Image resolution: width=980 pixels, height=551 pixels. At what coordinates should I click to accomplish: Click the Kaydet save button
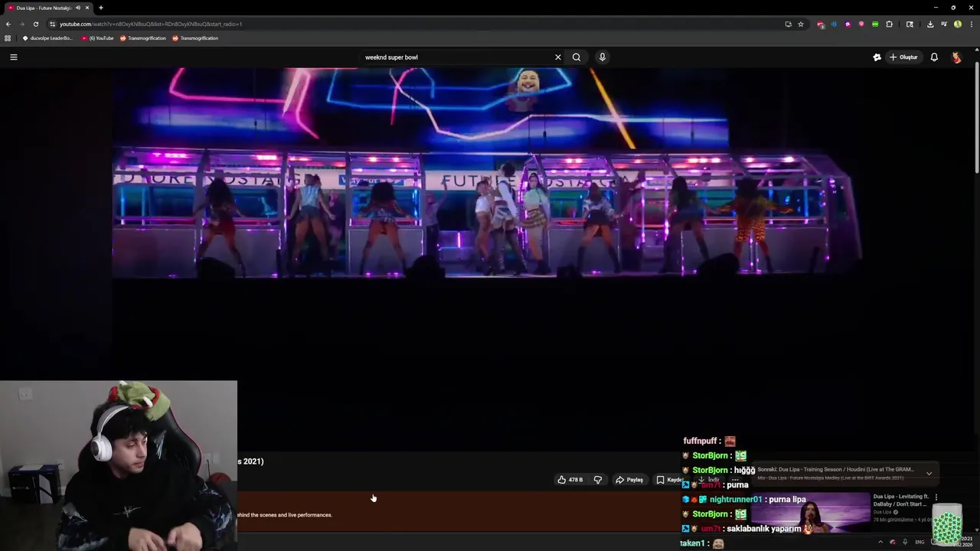(x=670, y=480)
